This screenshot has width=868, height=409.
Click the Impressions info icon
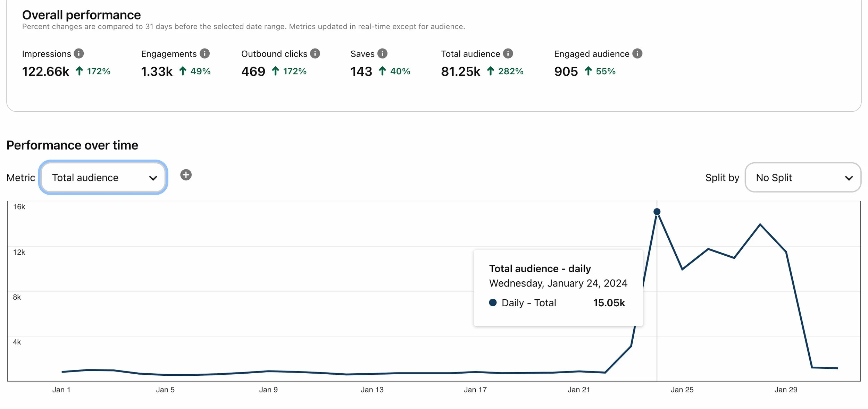pyautogui.click(x=79, y=53)
